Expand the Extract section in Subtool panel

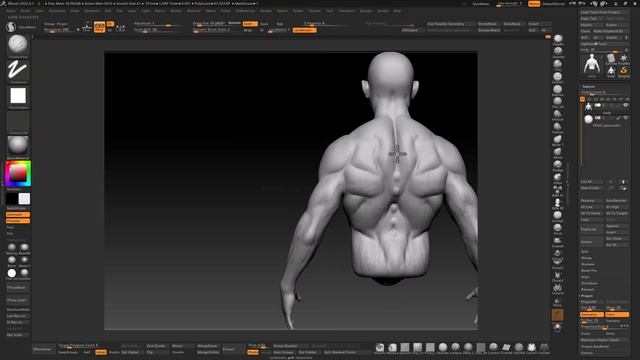point(587,353)
